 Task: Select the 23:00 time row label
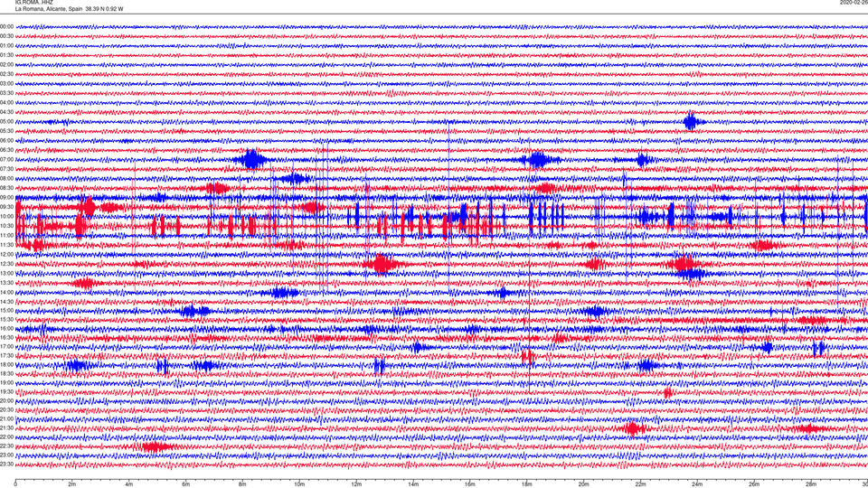tap(6, 455)
